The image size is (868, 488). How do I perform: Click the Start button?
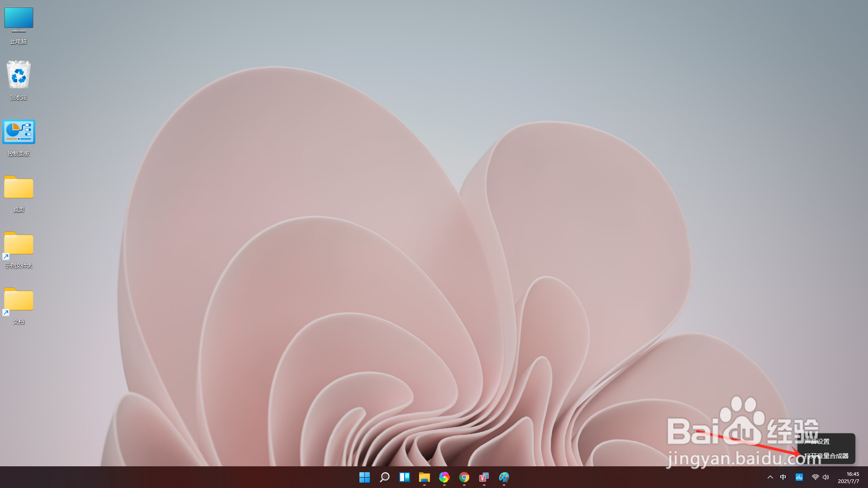coord(364,478)
